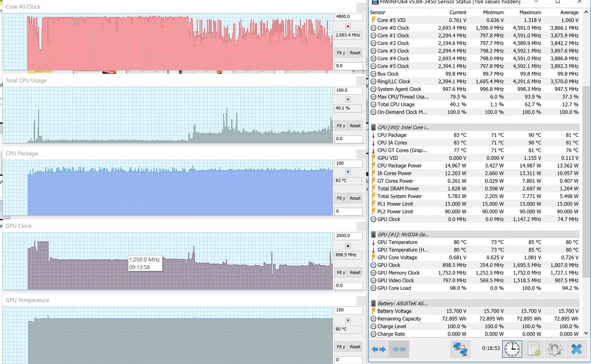
Task: Click the collapse sensor columns arrows icon
Action: coord(399,349)
